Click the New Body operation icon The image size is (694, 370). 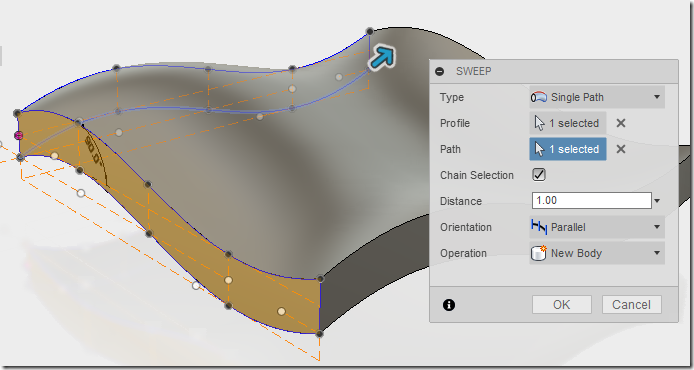coord(539,253)
